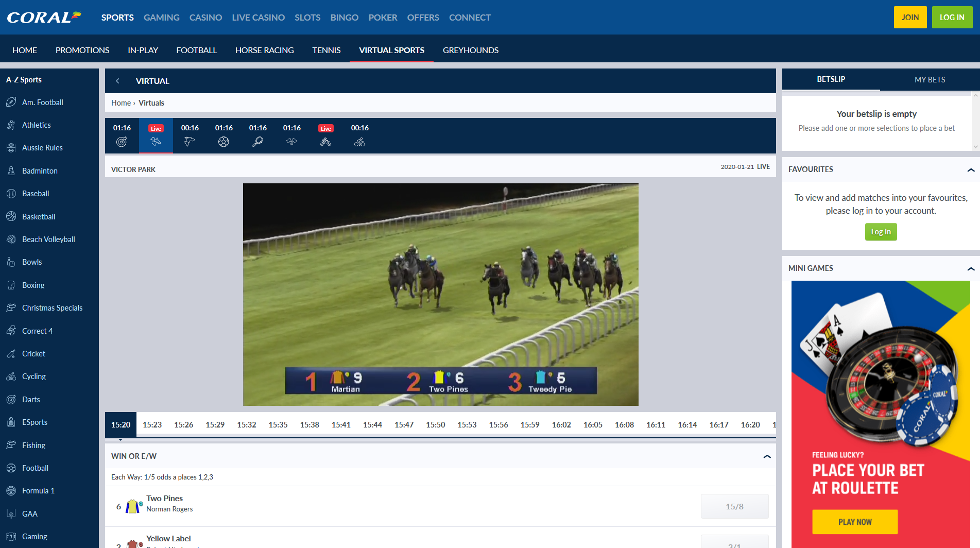Click the GAA icon in sidebar
Image resolution: width=980 pixels, height=548 pixels.
[x=11, y=513]
